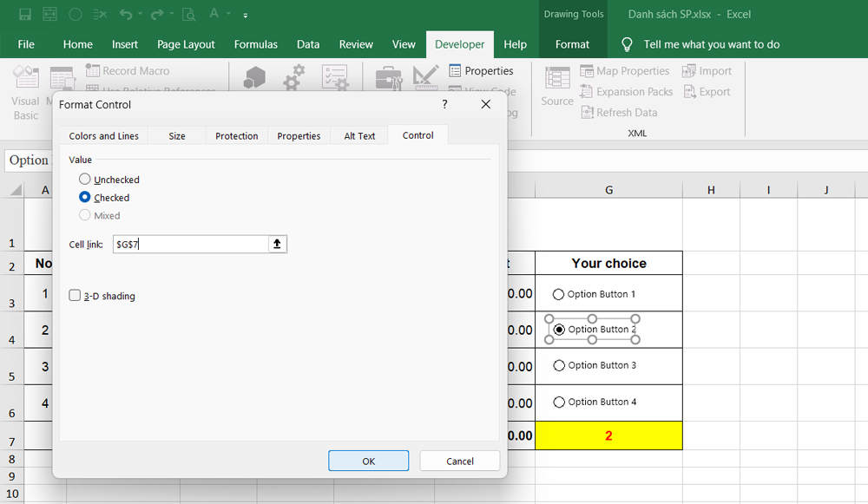Click the lightbulb Tell me icon

(x=627, y=44)
